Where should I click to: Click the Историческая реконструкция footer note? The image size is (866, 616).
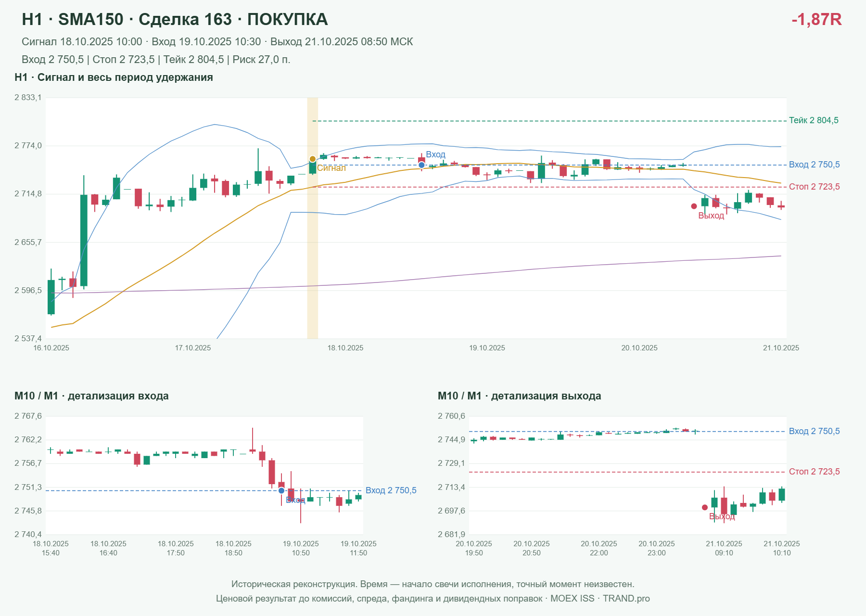coord(433,584)
